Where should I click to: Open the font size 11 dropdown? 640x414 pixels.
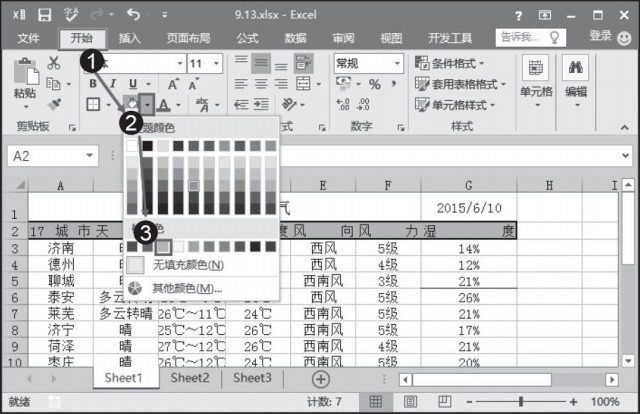(x=216, y=63)
